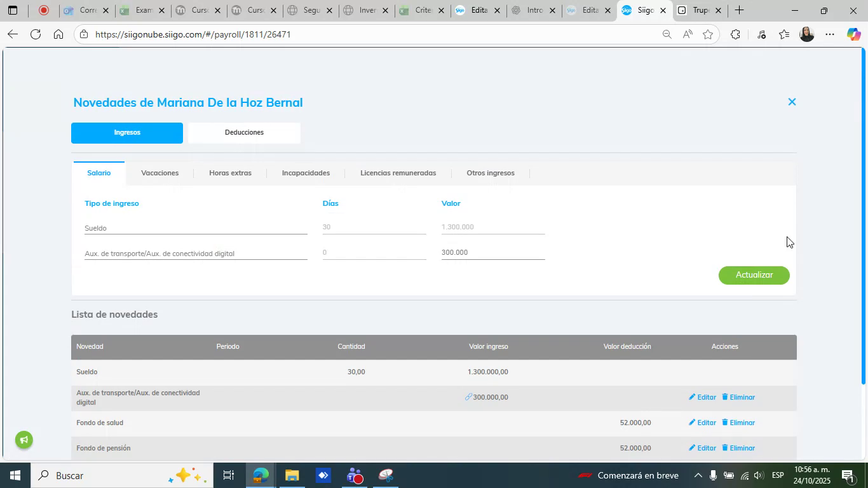The width and height of the screenshot is (868, 488).
Task: Click the link icon beside 300.000,00
Action: (x=468, y=396)
